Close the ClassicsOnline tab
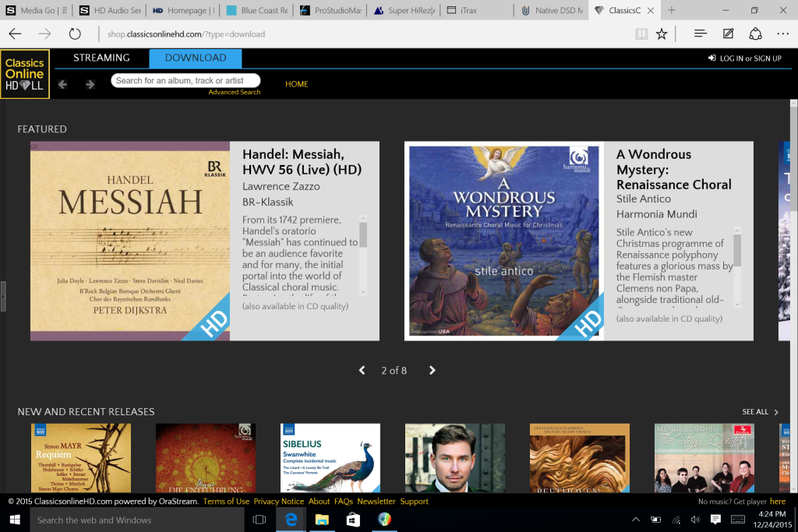798x532 pixels. (x=651, y=10)
